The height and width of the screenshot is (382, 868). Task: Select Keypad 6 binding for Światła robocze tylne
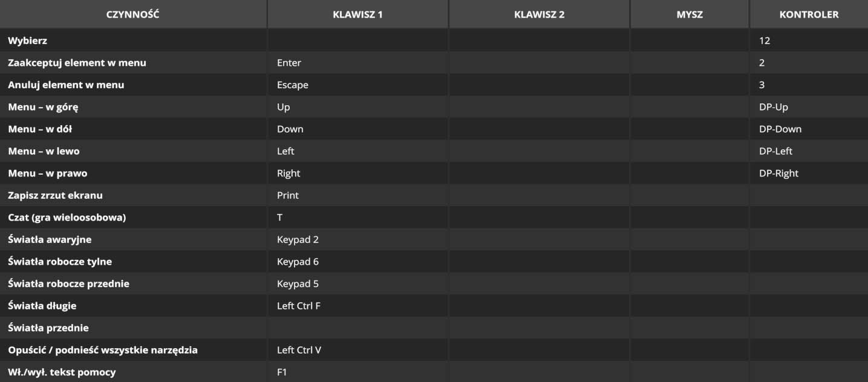[x=357, y=262]
